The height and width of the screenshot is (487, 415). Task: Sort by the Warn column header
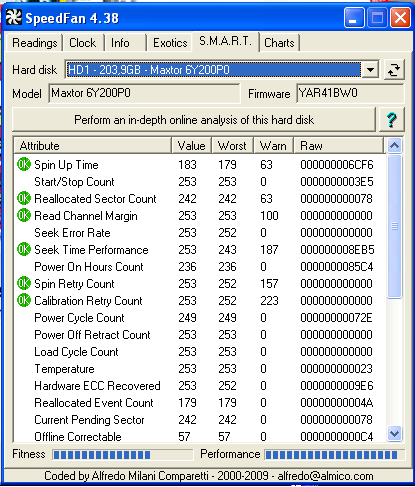click(273, 146)
